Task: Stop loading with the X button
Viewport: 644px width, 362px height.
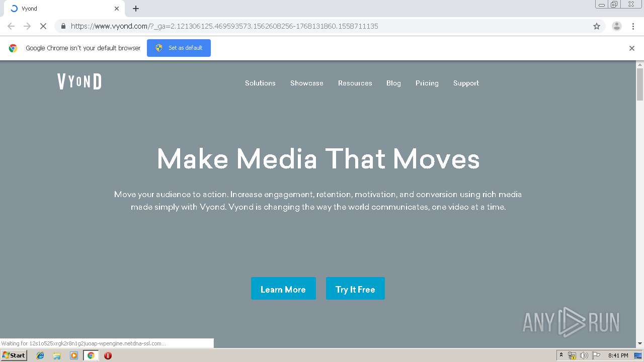Action: [x=43, y=26]
